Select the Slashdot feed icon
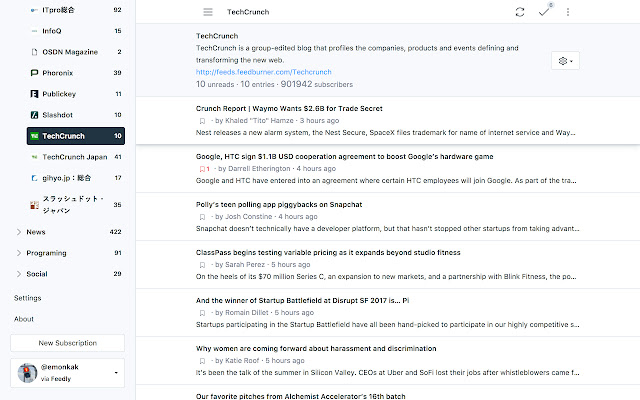The width and height of the screenshot is (640, 400). (x=34, y=115)
